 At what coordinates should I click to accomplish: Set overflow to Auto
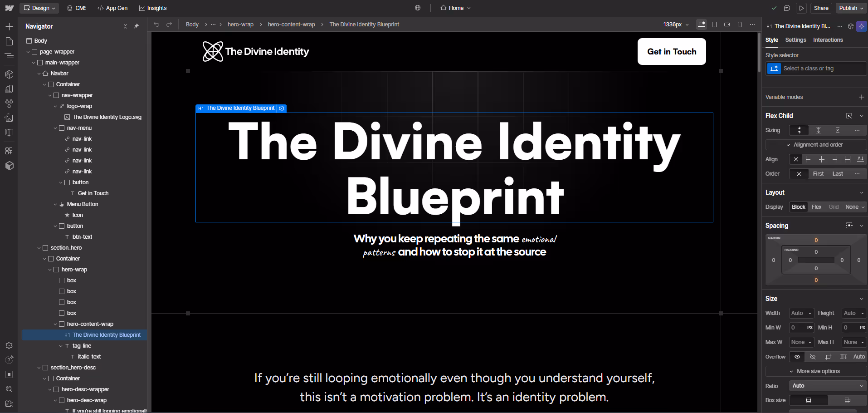pyautogui.click(x=859, y=357)
